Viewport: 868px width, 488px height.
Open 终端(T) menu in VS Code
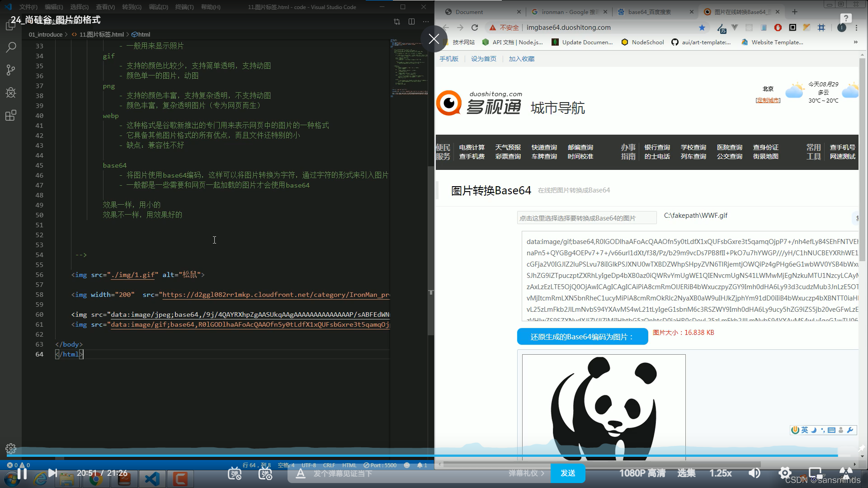pos(184,7)
